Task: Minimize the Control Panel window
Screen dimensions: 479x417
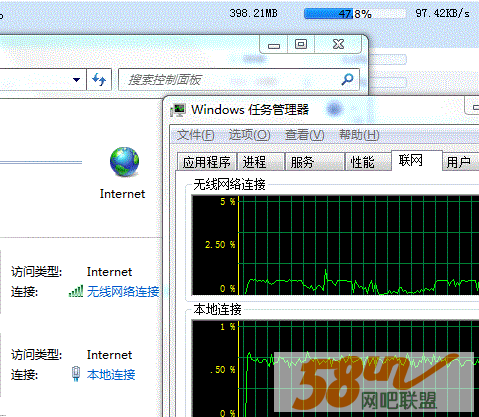Action: click(x=274, y=45)
